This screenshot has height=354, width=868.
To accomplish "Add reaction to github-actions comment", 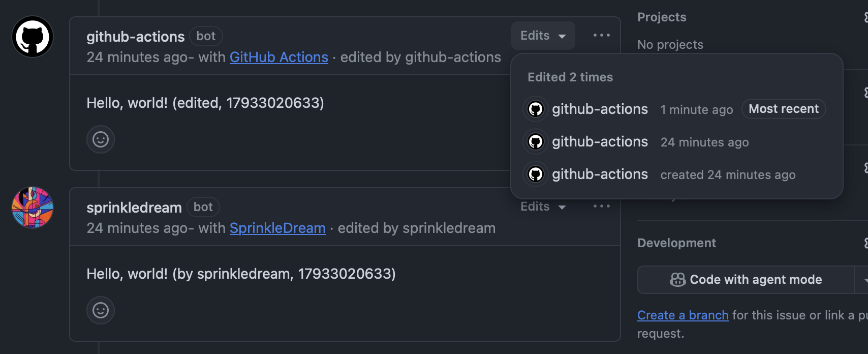I will pos(101,139).
